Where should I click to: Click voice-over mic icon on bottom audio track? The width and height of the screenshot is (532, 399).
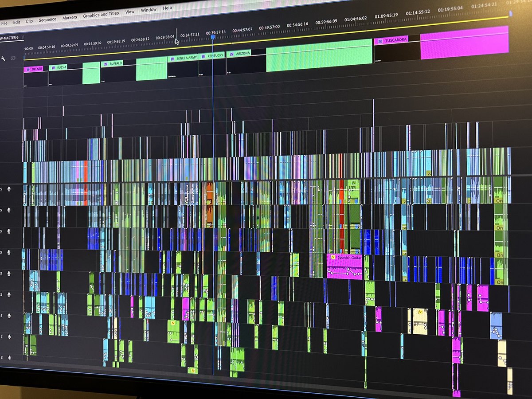[9, 357]
